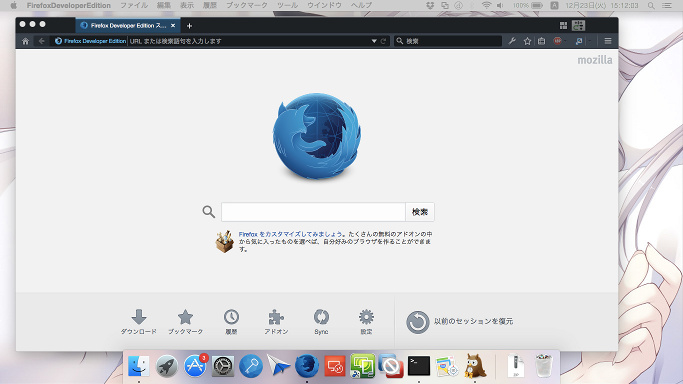This screenshot has height=384, width=683.
Task: Open the 表示 menu
Action: point(187,5)
